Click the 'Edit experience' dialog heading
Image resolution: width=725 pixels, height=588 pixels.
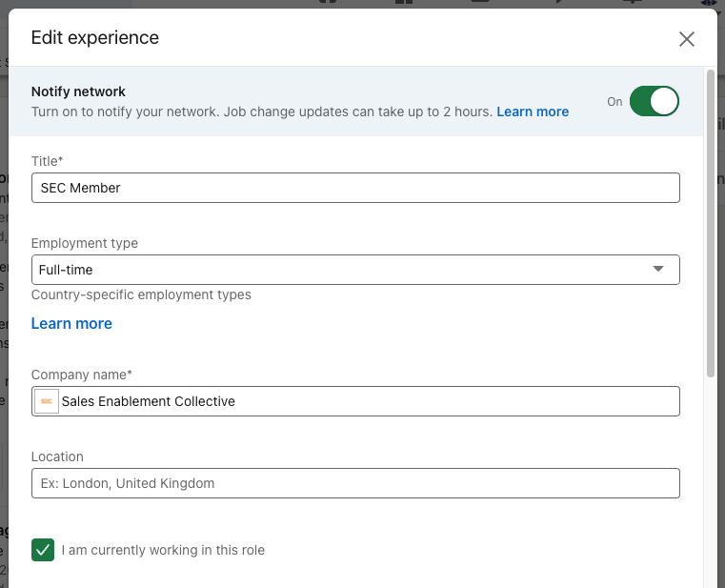coord(95,38)
